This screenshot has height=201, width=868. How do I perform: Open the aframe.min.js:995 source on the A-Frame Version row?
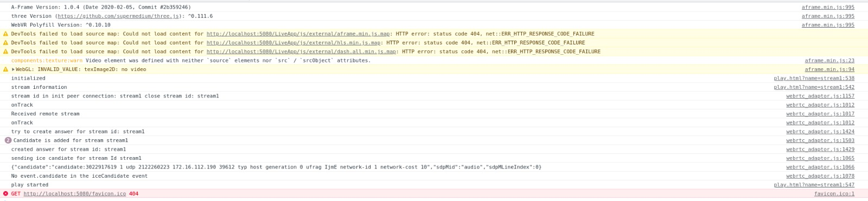click(828, 7)
